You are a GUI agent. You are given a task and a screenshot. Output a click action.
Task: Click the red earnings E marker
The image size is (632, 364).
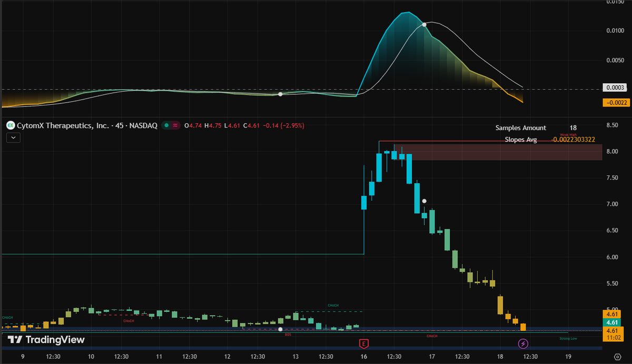[x=363, y=344]
